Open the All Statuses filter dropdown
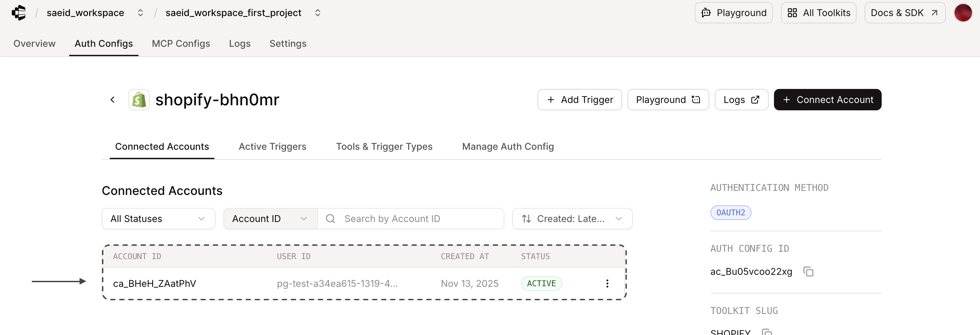Image resolution: width=980 pixels, height=335 pixels. pyautogui.click(x=158, y=219)
